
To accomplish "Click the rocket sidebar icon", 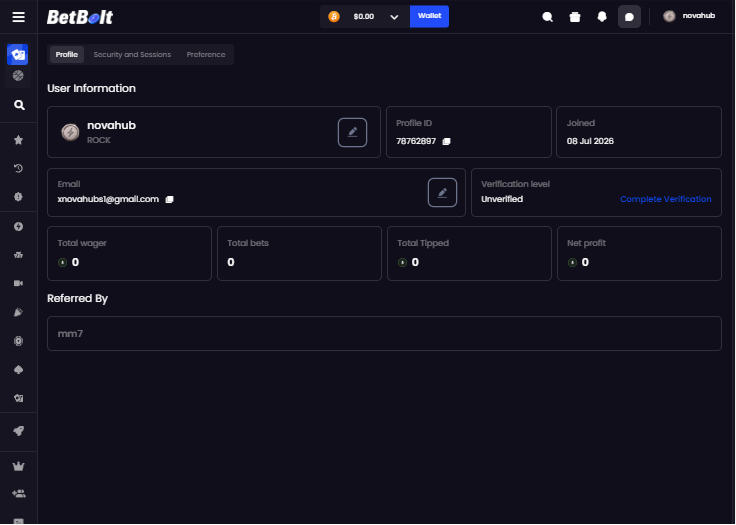I will (x=18, y=431).
